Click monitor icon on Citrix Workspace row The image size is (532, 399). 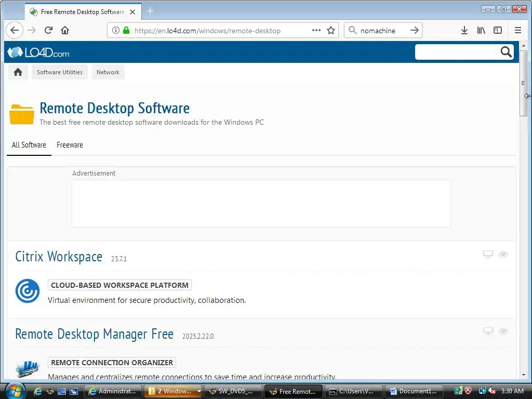(x=488, y=254)
